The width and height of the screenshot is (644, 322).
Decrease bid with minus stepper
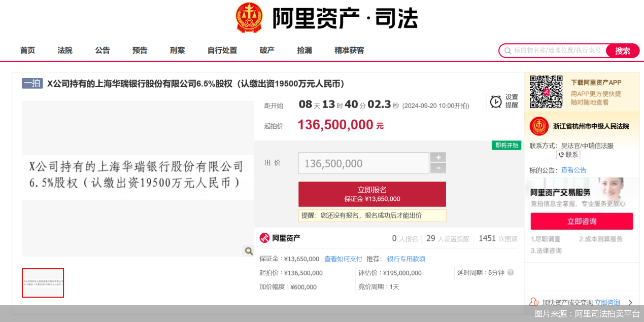[438, 168]
